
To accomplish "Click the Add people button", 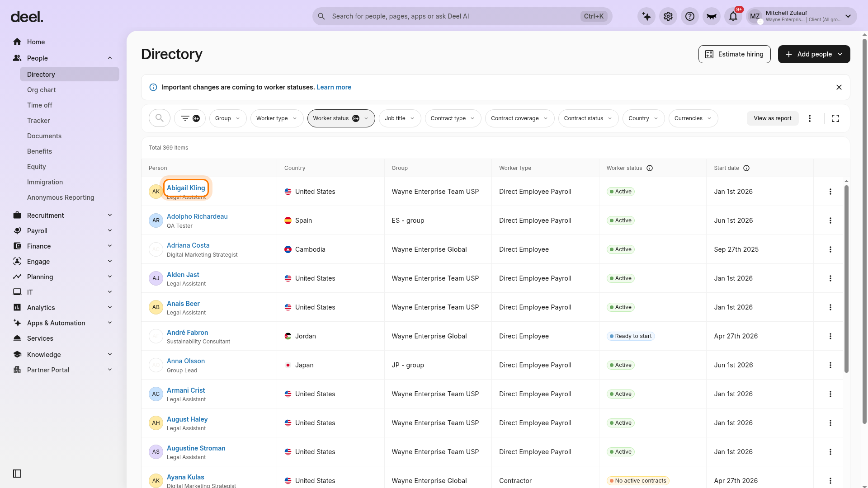I will [814, 54].
